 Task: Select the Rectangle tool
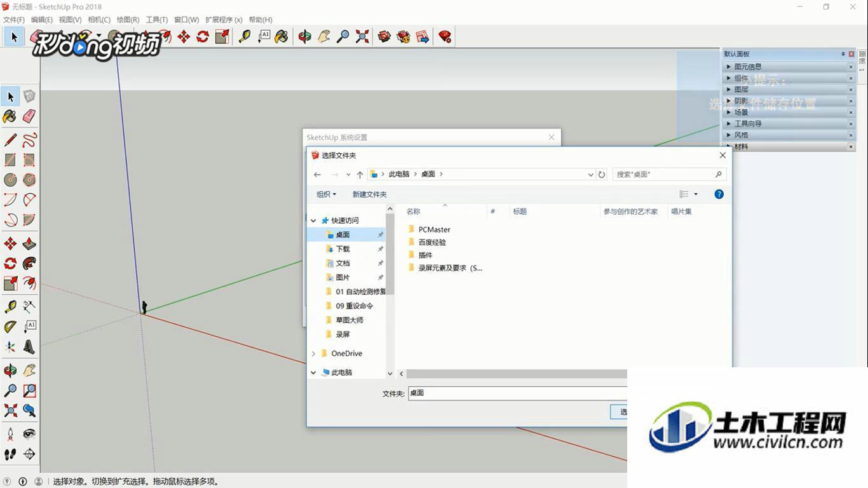point(10,160)
